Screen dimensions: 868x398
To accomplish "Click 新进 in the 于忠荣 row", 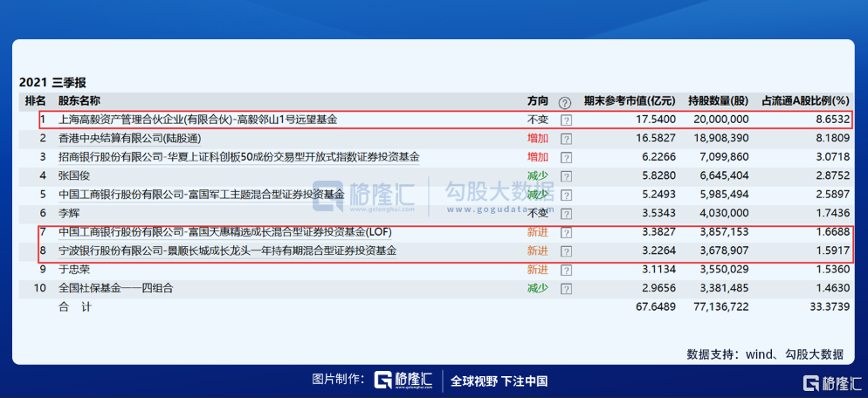I will tap(538, 270).
